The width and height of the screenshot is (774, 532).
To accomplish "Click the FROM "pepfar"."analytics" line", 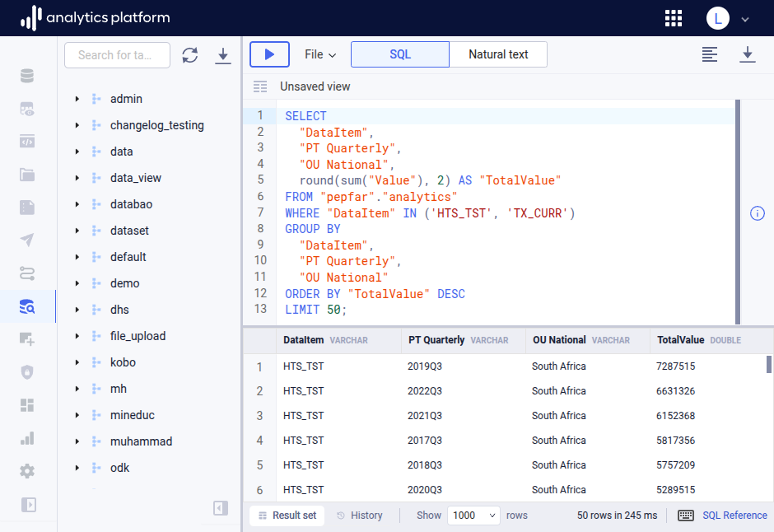I will point(371,197).
